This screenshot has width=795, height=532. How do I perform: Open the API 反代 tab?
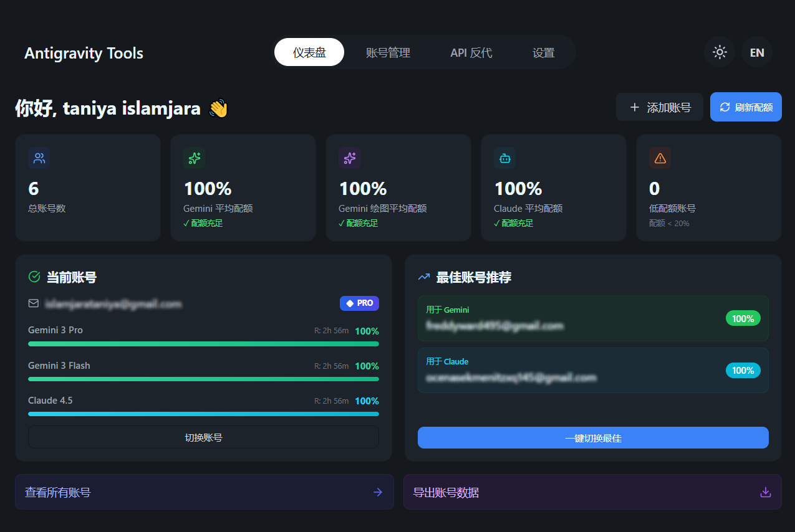click(471, 52)
